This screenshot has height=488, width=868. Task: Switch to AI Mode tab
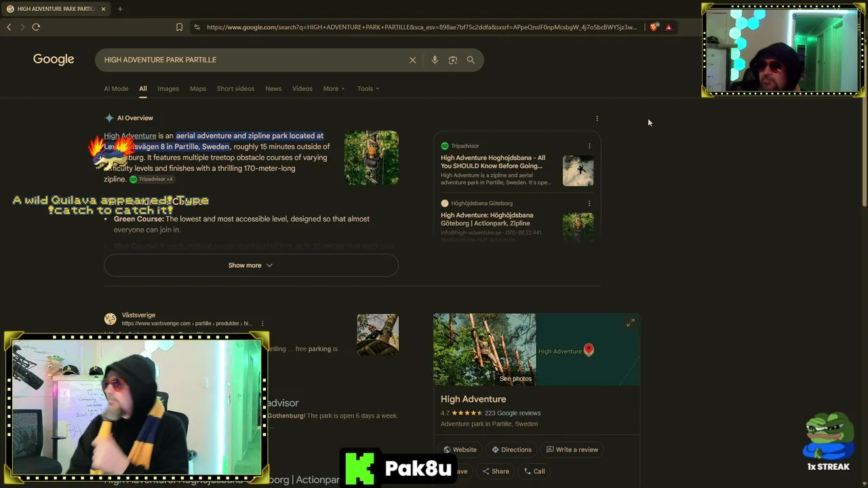pos(116,89)
